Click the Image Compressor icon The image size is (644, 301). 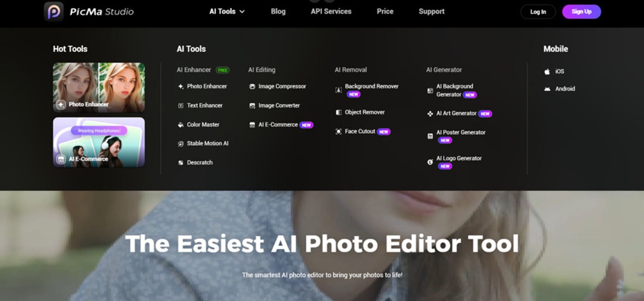pos(252,87)
